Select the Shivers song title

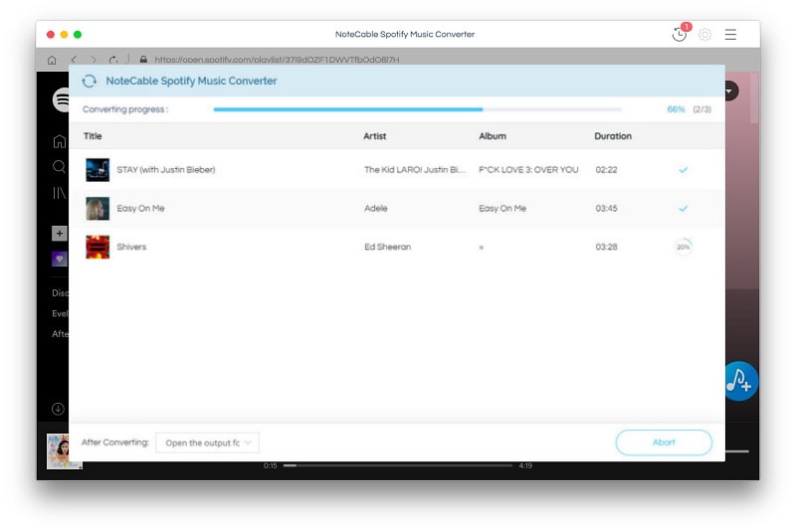pyautogui.click(x=131, y=247)
